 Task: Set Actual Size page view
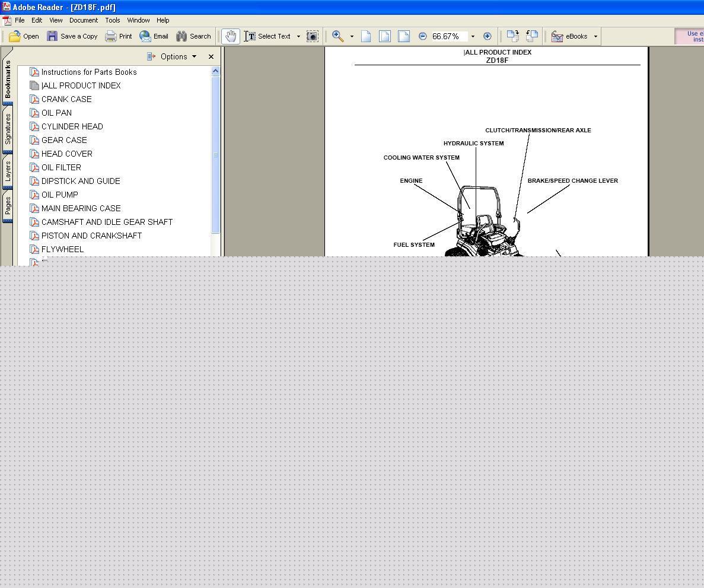(366, 36)
